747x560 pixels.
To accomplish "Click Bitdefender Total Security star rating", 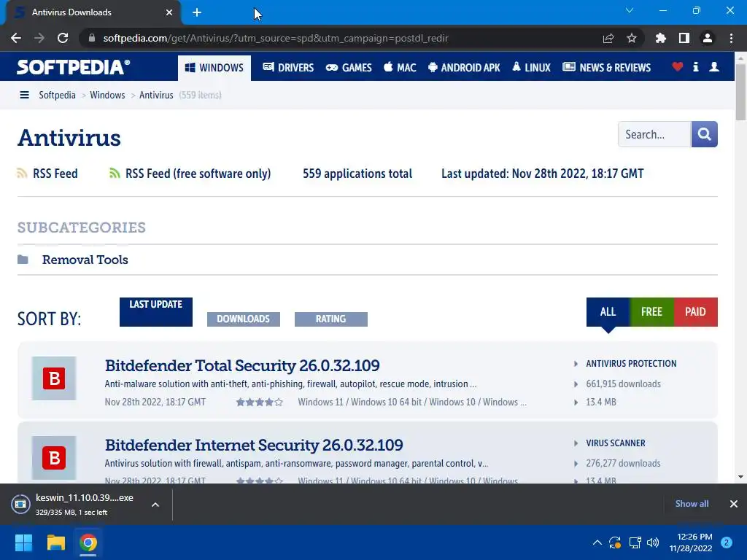I will point(260,402).
